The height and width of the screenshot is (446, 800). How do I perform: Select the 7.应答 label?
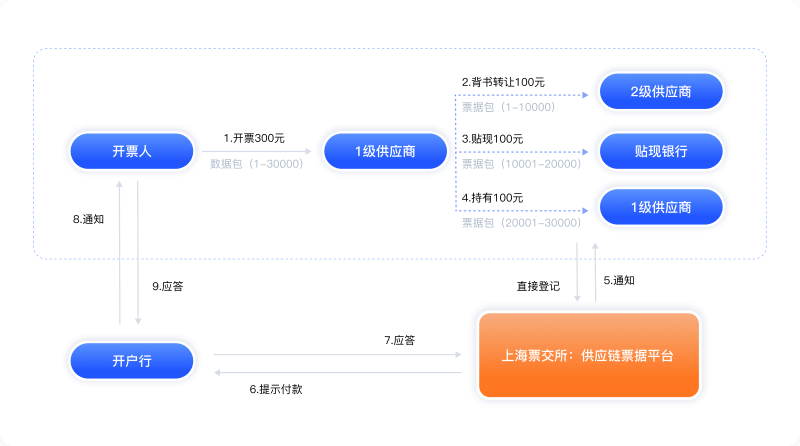pos(399,340)
